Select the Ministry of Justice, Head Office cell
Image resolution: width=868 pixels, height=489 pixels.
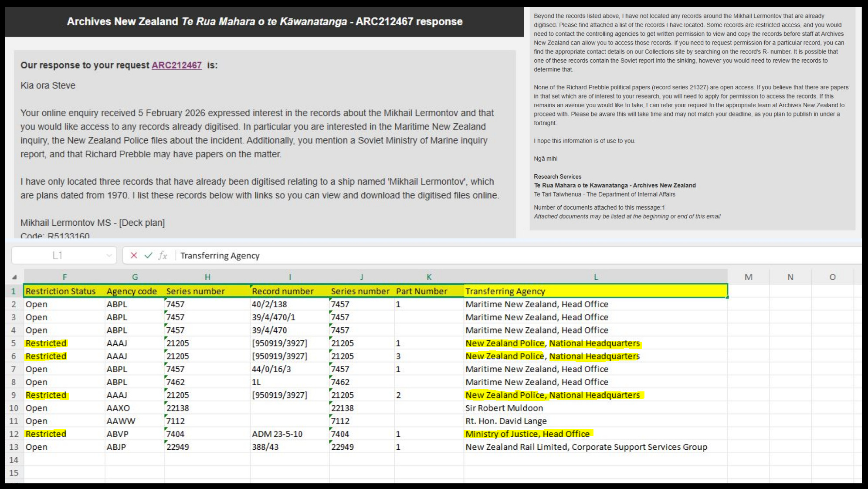coord(527,434)
